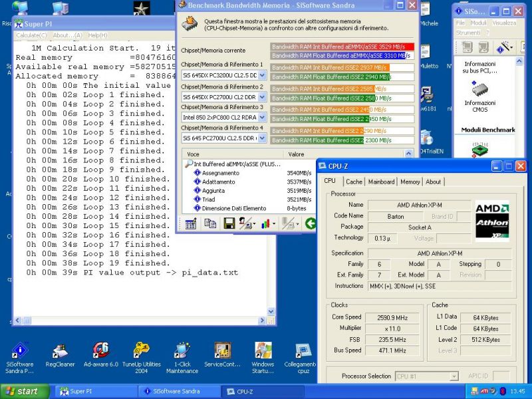Click the Voce column header
The width and height of the screenshot is (532, 399).
coord(233,154)
